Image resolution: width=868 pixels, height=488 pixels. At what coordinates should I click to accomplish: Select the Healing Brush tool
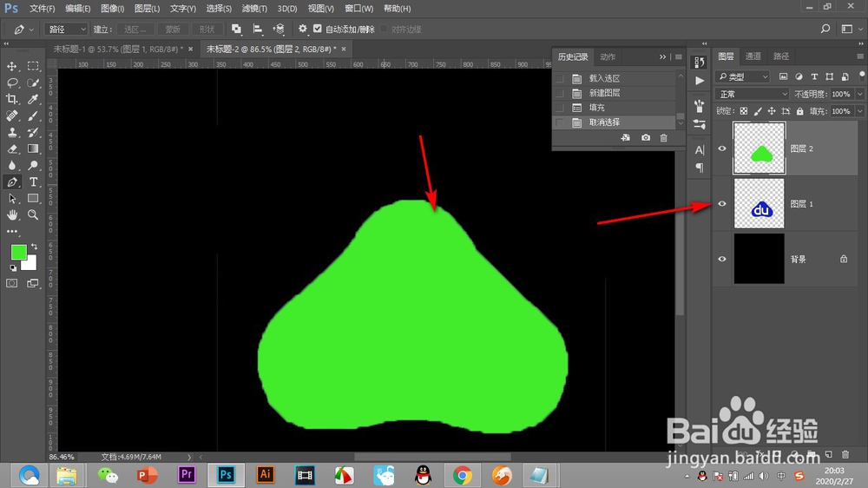click(11, 115)
